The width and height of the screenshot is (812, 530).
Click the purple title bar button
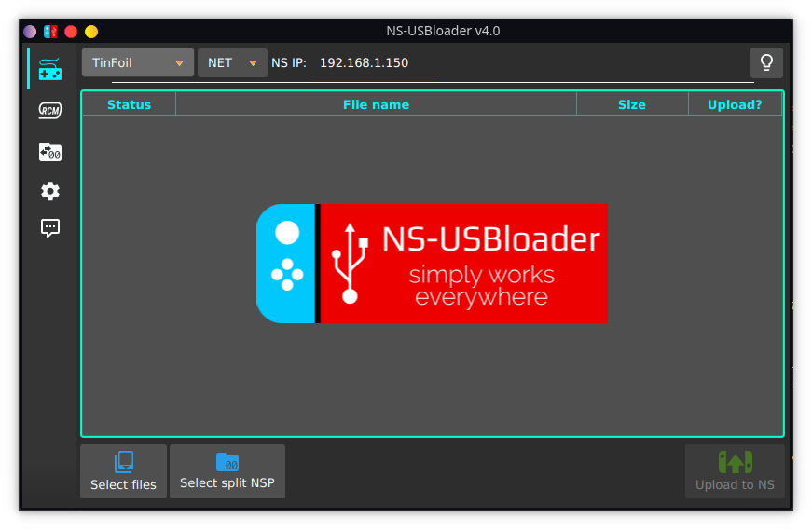(30, 32)
